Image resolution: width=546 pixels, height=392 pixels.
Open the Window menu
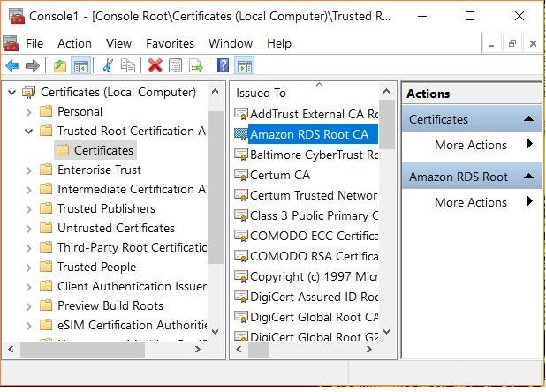click(x=231, y=43)
